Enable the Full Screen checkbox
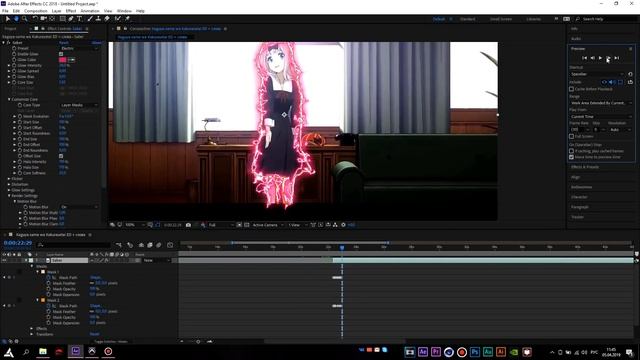640x360 pixels. (571, 136)
